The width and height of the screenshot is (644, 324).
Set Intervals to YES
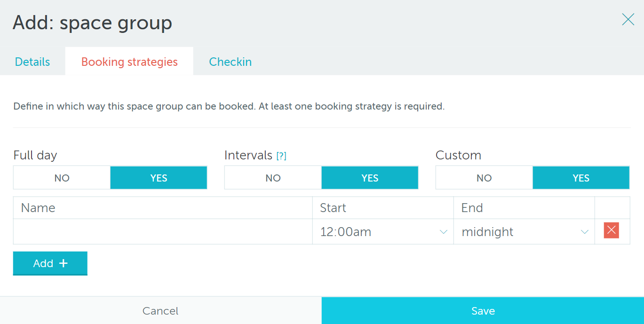pyautogui.click(x=370, y=178)
